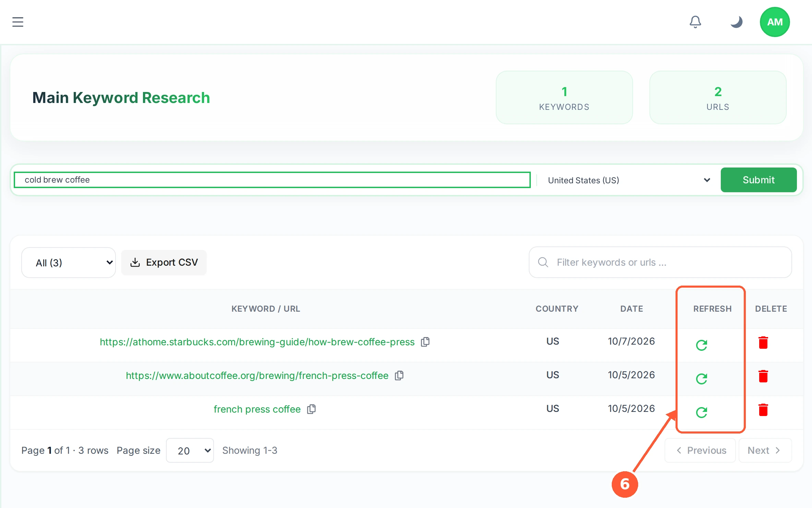
Task: Click the Submit button
Action: tap(759, 180)
